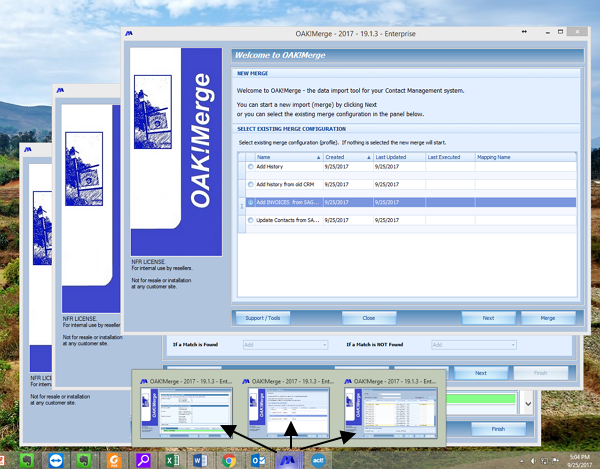600x469 pixels.
Task: Click the double-arrow resize icon in the title bar
Action: click(524, 32)
